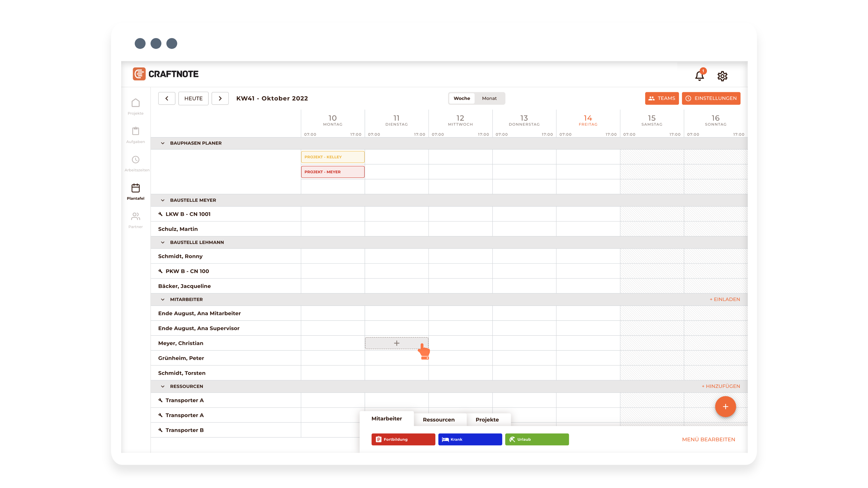Open the Aufgaben clipboard icon
This screenshot has height=488, width=868.
tap(135, 131)
